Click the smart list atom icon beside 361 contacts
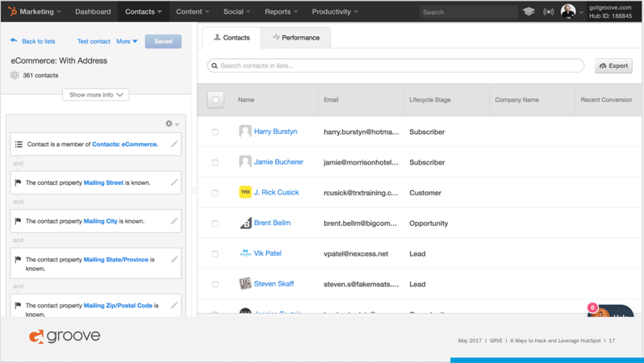This screenshot has height=363, width=644. coord(15,75)
